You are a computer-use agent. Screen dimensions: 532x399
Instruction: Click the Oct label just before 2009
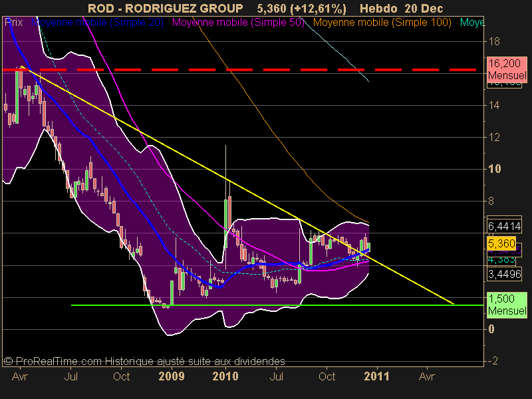coord(122,376)
